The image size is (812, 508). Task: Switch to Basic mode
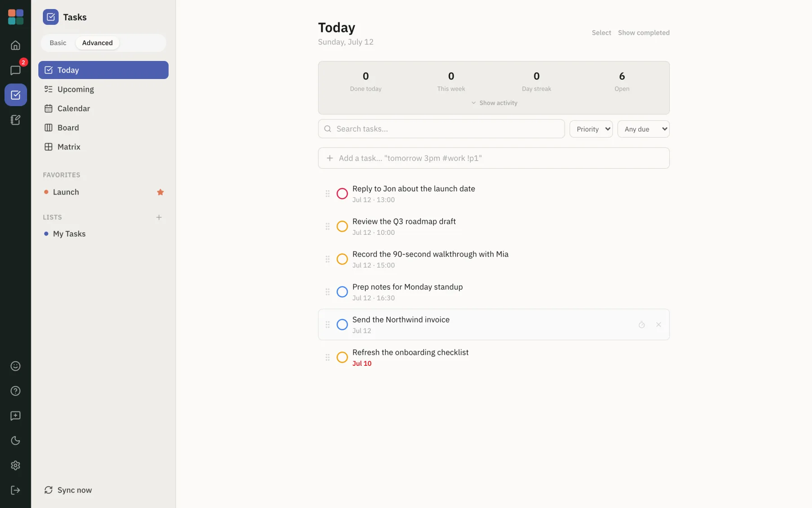[x=58, y=43]
